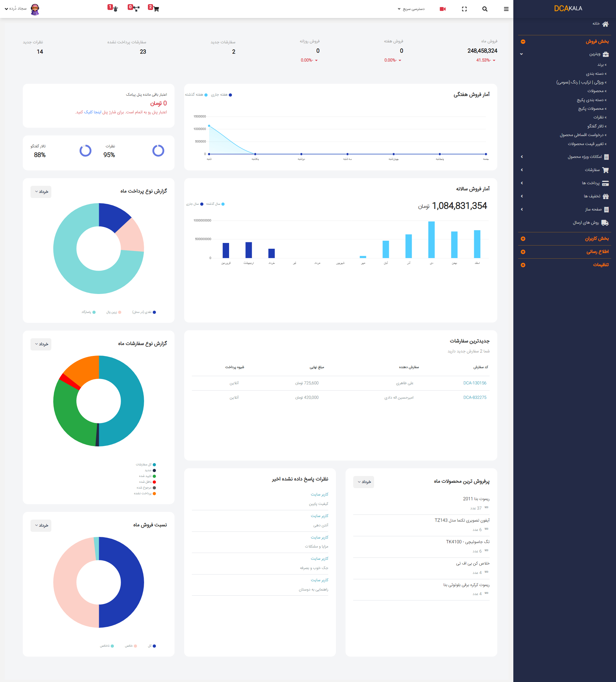Click the fullscreen icon in the navbar
616x682 pixels.
tap(464, 9)
